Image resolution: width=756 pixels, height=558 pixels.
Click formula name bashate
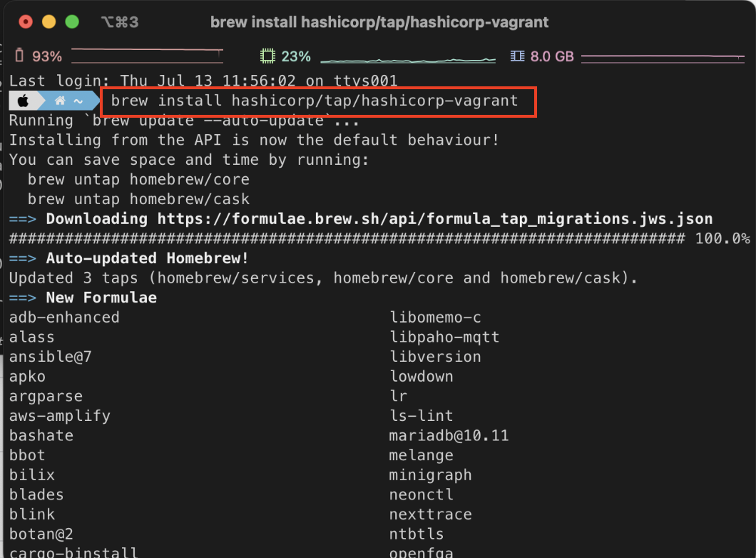(41, 435)
